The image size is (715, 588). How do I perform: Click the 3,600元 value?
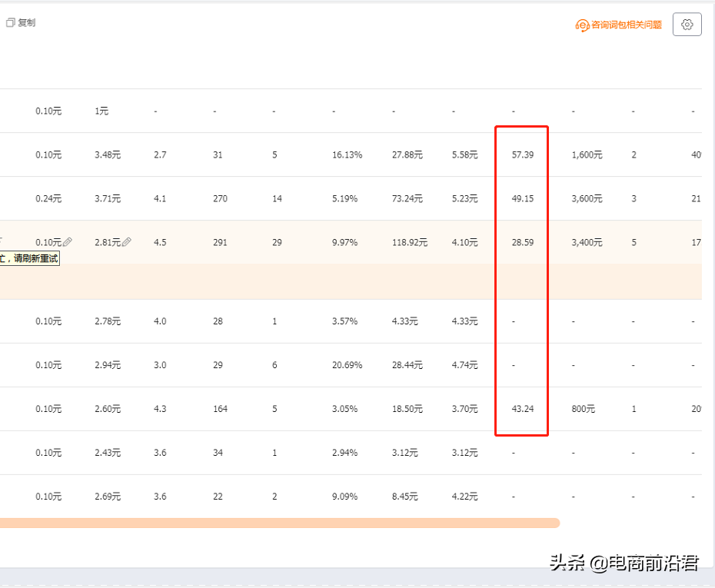coord(587,199)
